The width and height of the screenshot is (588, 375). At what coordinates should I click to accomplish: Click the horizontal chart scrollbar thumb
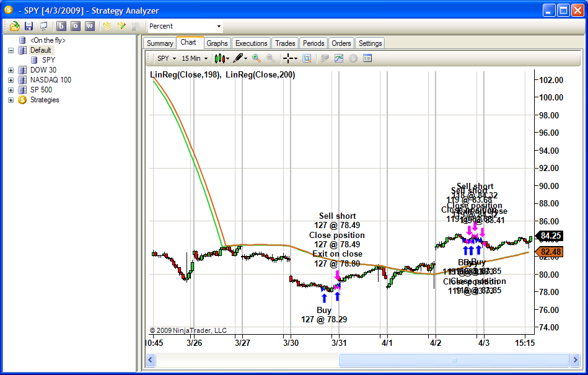coord(454,360)
